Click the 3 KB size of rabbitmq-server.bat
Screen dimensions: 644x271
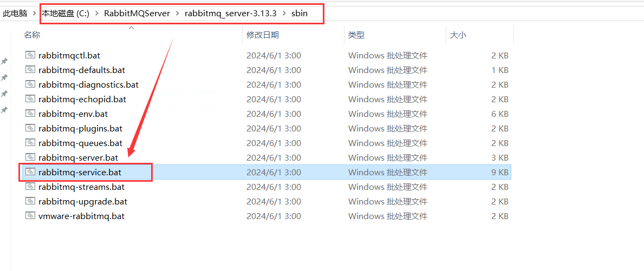tap(500, 158)
